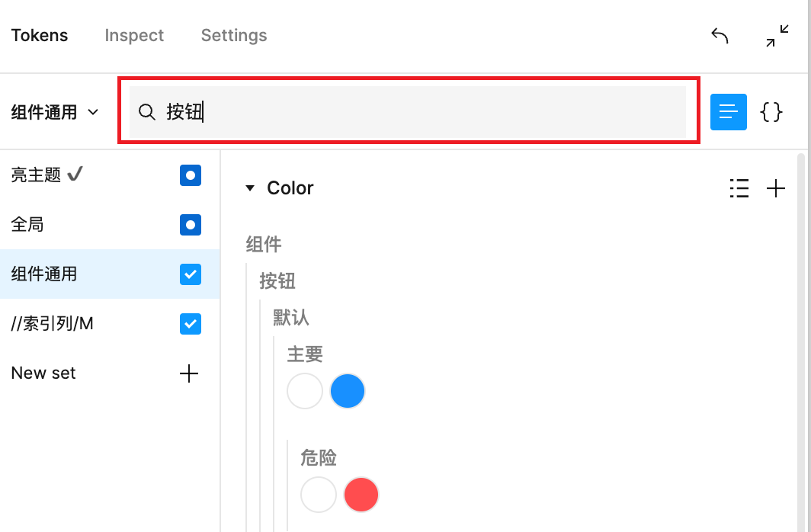Pick the blue 主要 color swatch
The height and width of the screenshot is (532, 811).
(348, 390)
